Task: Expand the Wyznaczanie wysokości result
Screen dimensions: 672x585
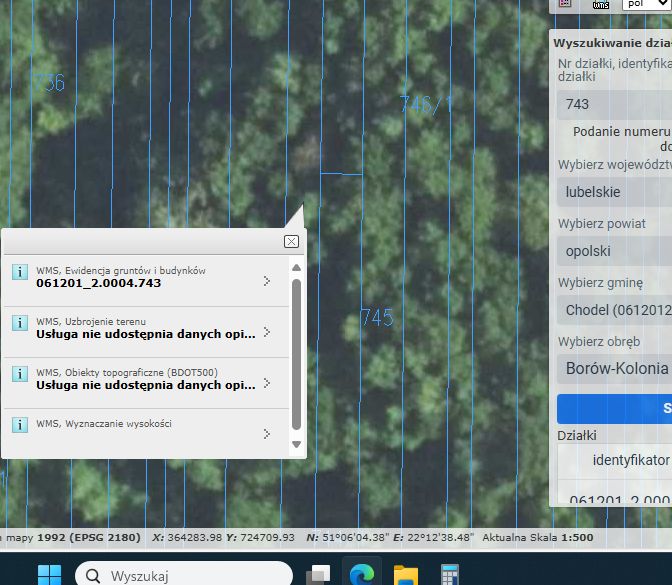Action: pos(267,434)
